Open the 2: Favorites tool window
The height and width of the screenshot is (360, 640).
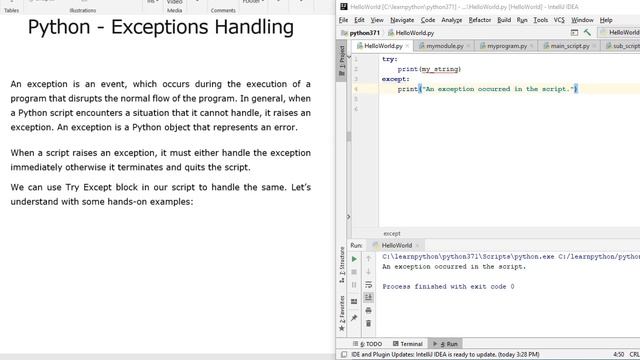click(x=342, y=313)
